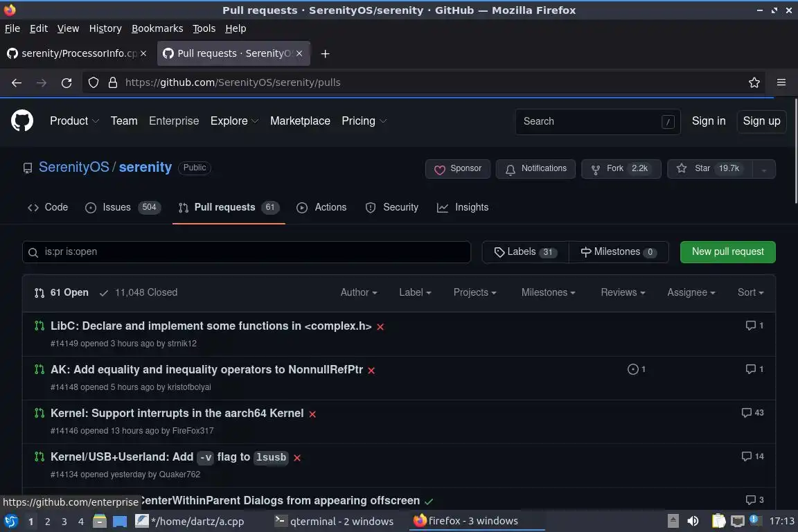798x532 pixels.
Task: Close the serenity/ProcessorInfo.cpp tab
Action: 143,53
